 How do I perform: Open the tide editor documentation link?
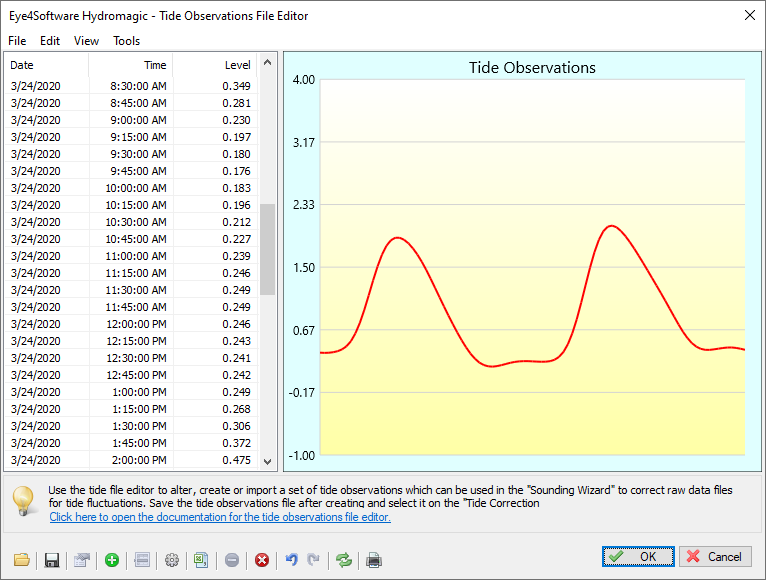point(220,517)
